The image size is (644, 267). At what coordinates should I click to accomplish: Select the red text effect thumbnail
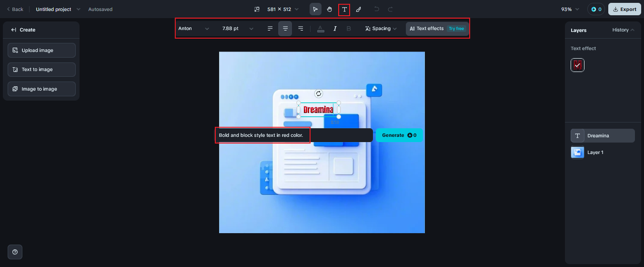point(578,65)
